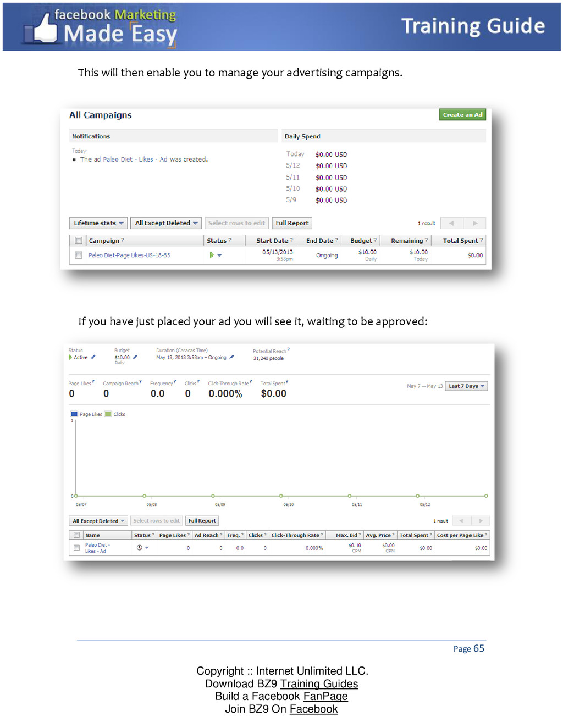Open the Facebook link in footer

pos(314,709)
